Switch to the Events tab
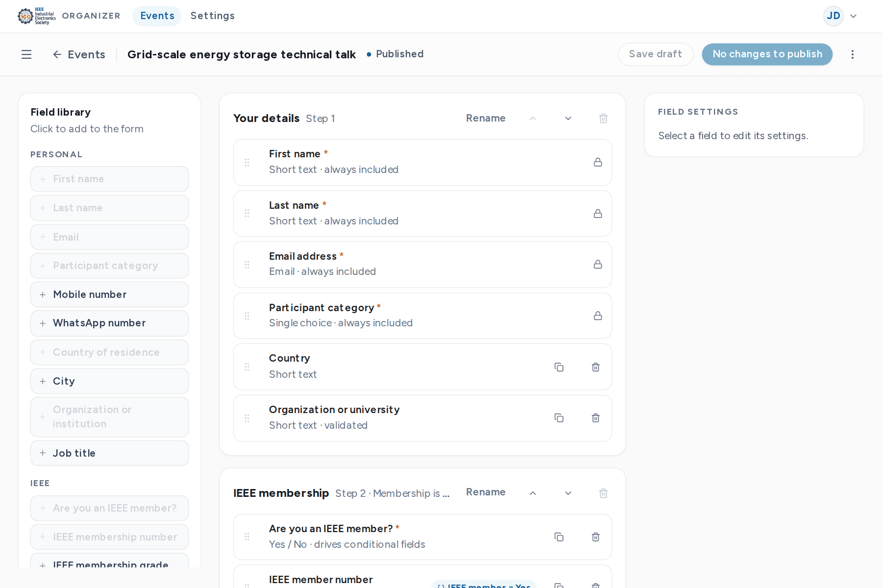Viewport: 882px width, 588px height. (x=157, y=16)
